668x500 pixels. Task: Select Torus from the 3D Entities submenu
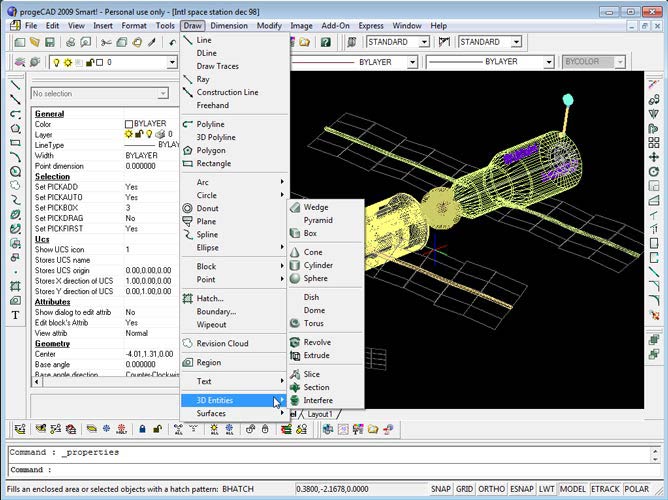coord(313,324)
